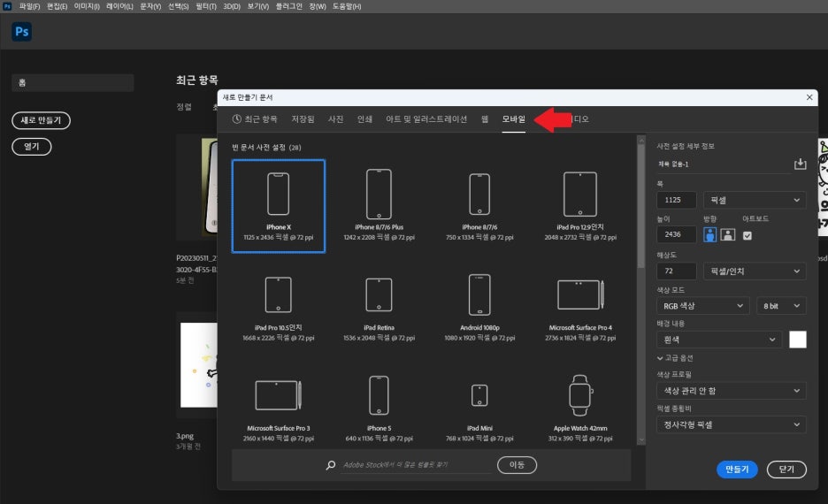Choose the iPad Retina preset
This screenshot has height=504, width=828.
point(379,307)
